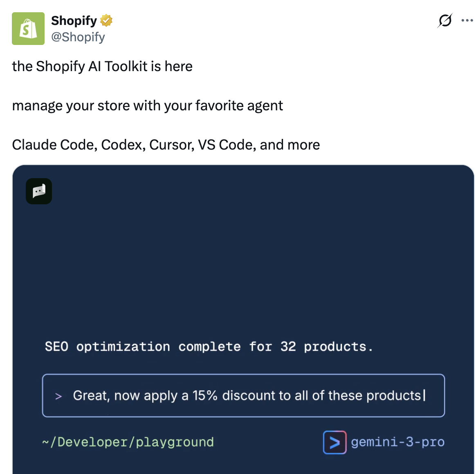Click the prompt chevron inside the input box
476x474 pixels.
coord(58,396)
